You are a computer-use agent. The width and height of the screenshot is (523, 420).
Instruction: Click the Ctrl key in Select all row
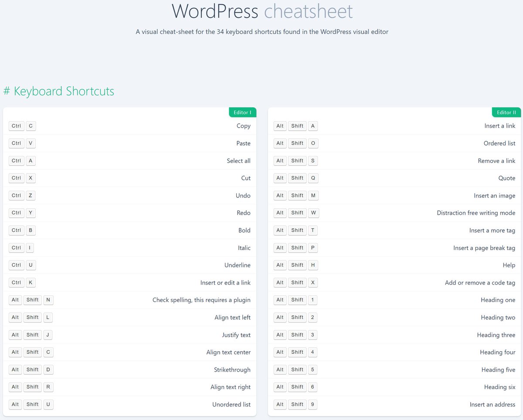[x=17, y=161]
